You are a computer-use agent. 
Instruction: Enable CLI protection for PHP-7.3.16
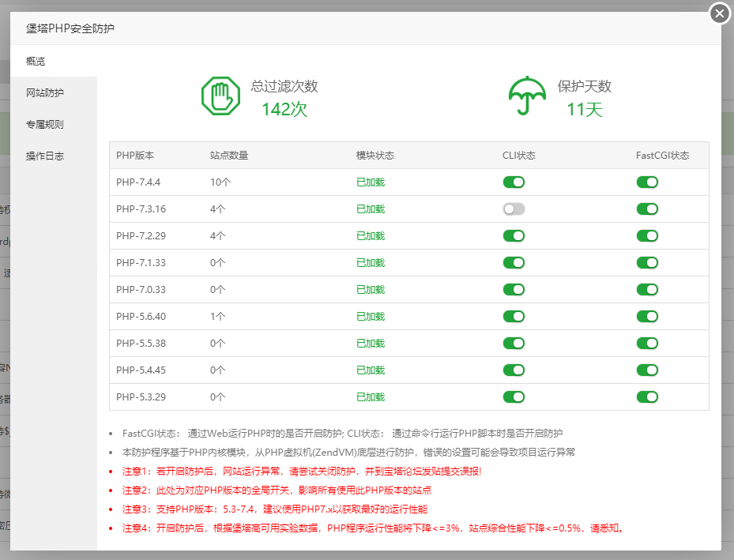514,209
